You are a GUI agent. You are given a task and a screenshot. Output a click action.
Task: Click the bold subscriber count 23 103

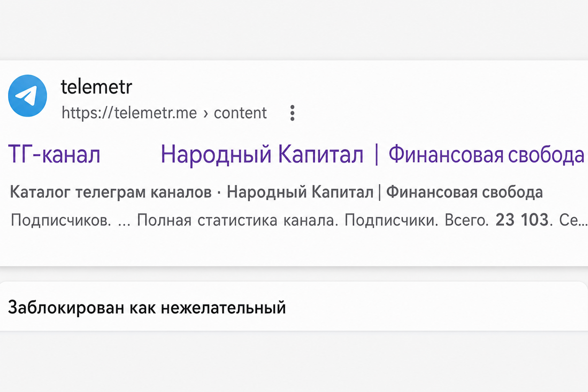pos(522,220)
